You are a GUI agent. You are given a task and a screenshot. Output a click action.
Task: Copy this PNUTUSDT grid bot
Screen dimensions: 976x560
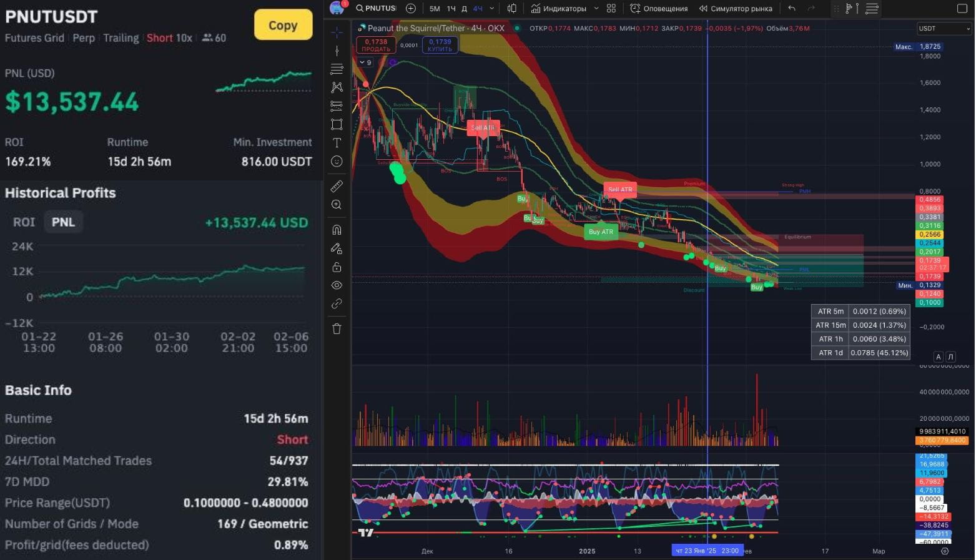click(x=283, y=25)
